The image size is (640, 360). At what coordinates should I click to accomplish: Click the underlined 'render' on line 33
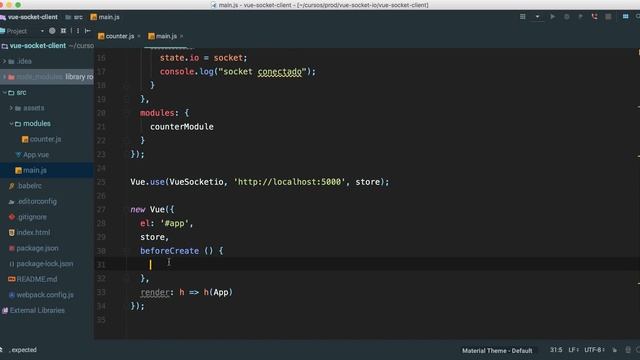pyautogui.click(x=155, y=292)
